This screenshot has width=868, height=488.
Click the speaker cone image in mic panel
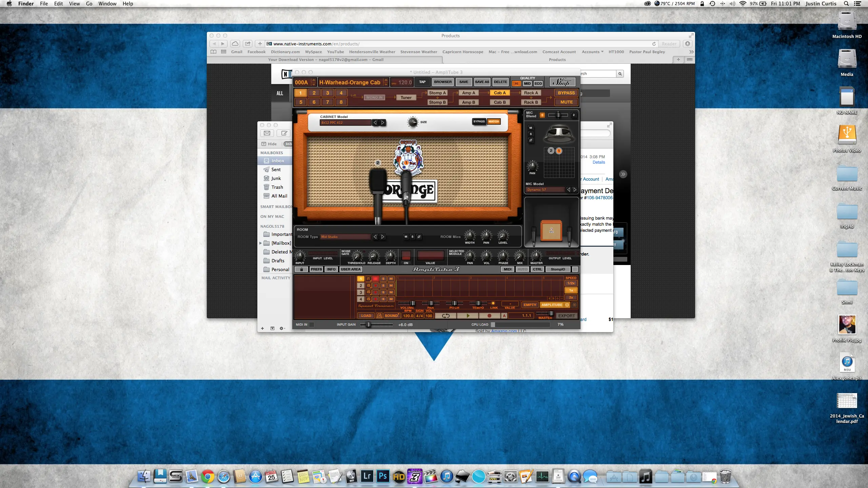coord(559,134)
